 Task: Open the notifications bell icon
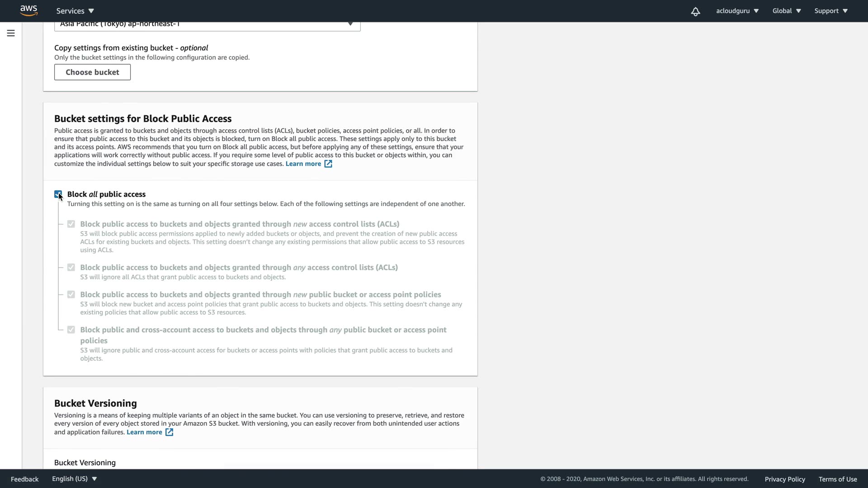(695, 11)
